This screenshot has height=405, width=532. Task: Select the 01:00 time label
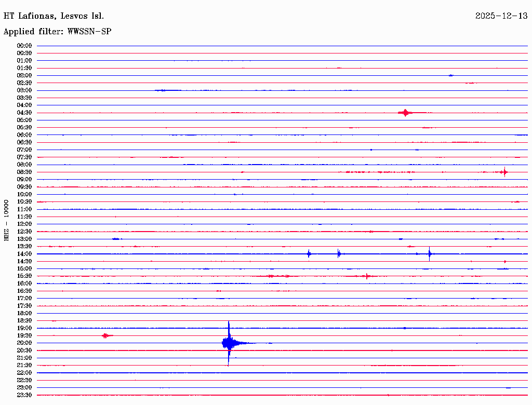tap(24, 61)
